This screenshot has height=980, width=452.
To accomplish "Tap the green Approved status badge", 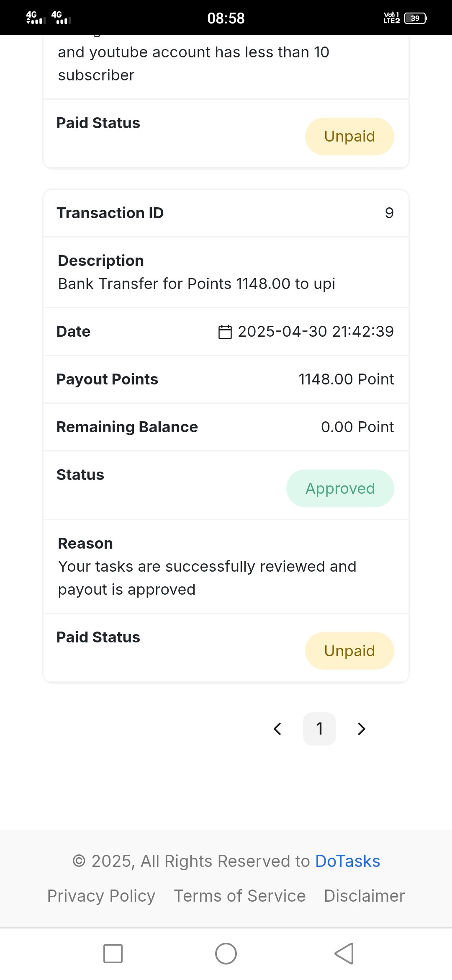I will coord(340,488).
